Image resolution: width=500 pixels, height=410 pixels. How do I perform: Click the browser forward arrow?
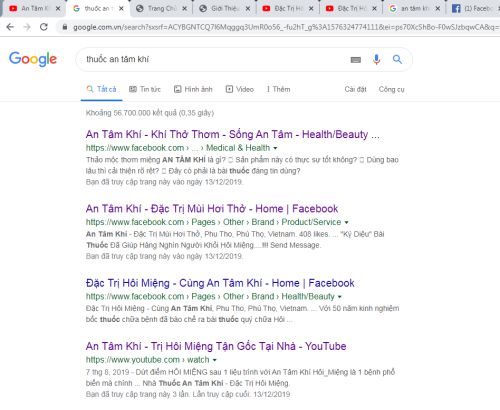[x=27, y=27]
